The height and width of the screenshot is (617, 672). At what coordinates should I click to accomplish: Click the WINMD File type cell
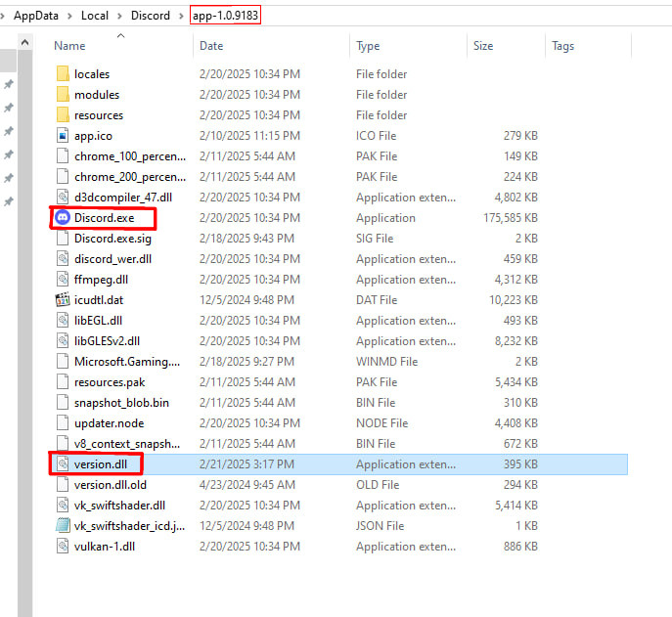click(x=386, y=361)
